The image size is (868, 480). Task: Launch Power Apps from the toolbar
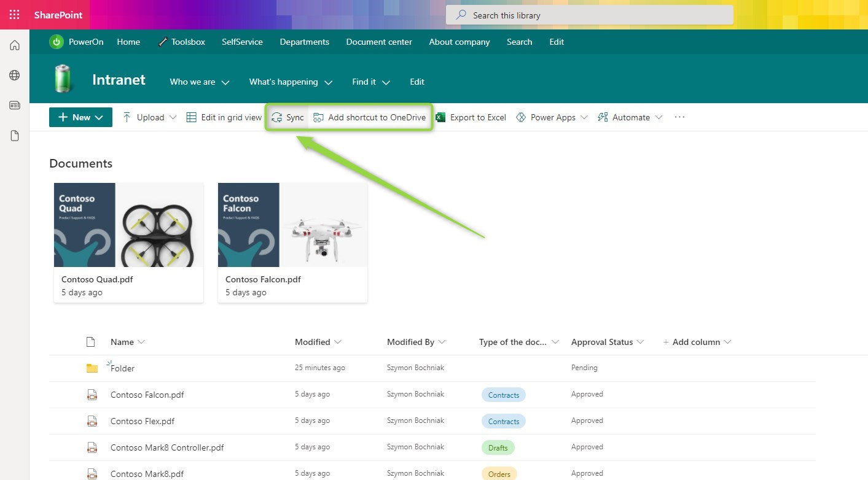tap(520, 117)
